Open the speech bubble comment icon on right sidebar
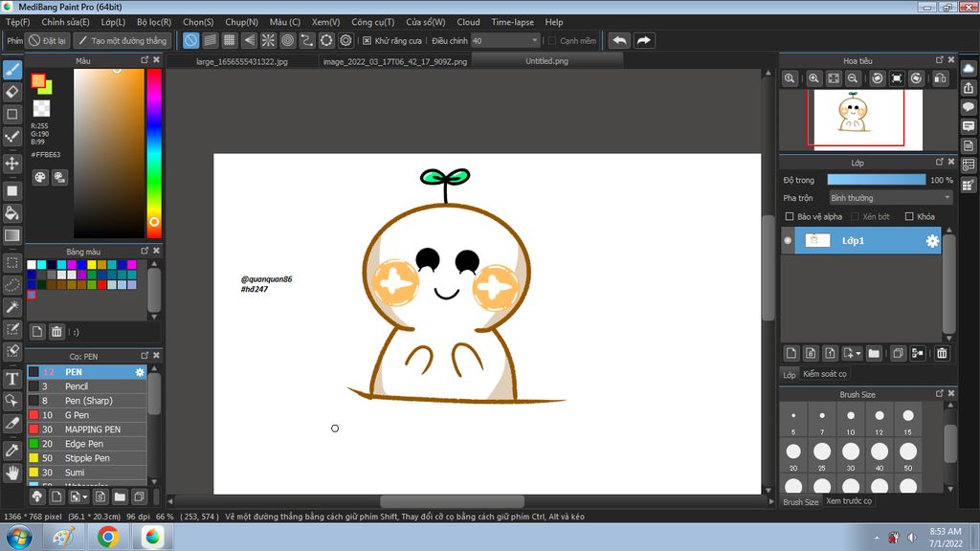The width and height of the screenshot is (980, 551). (x=969, y=107)
